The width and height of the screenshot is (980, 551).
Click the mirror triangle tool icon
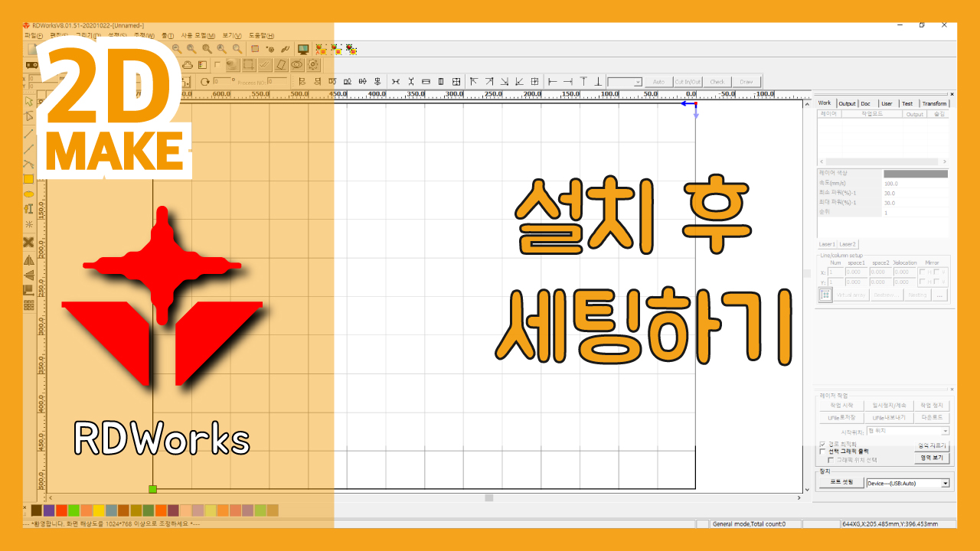click(x=29, y=259)
